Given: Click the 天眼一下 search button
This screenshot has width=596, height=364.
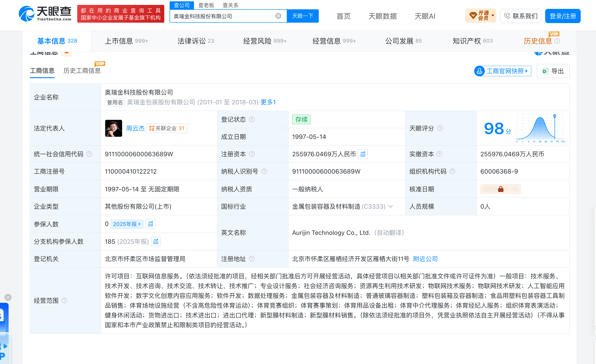Looking at the screenshot, I should tap(303, 16).
